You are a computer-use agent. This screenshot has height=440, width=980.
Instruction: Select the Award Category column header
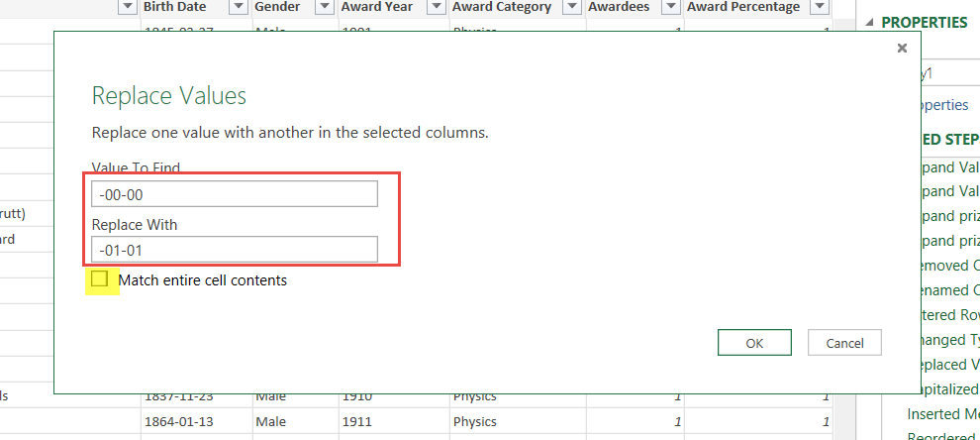click(501, 8)
